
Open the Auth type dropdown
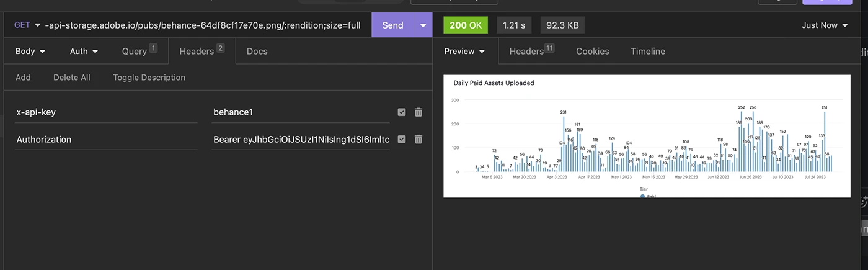(84, 52)
